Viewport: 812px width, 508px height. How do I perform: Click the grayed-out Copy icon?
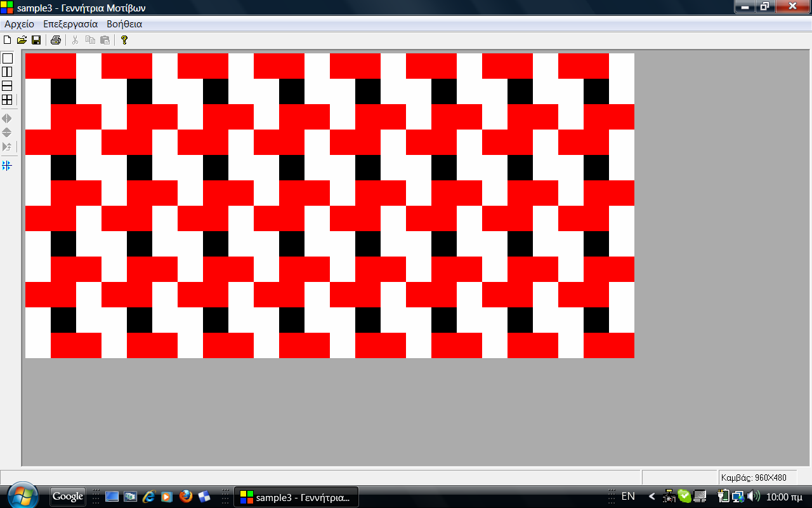[90, 40]
